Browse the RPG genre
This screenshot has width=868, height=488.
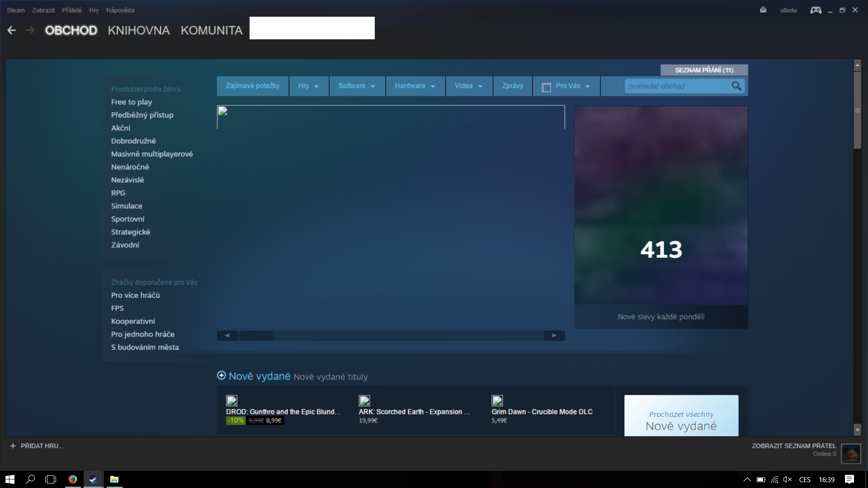(x=118, y=193)
